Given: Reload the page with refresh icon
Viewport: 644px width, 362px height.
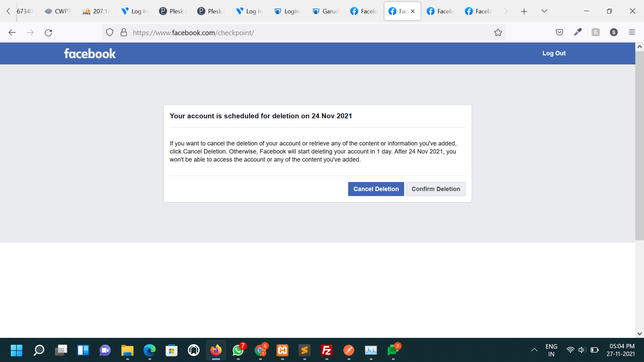Looking at the screenshot, I should pos(48,33).
